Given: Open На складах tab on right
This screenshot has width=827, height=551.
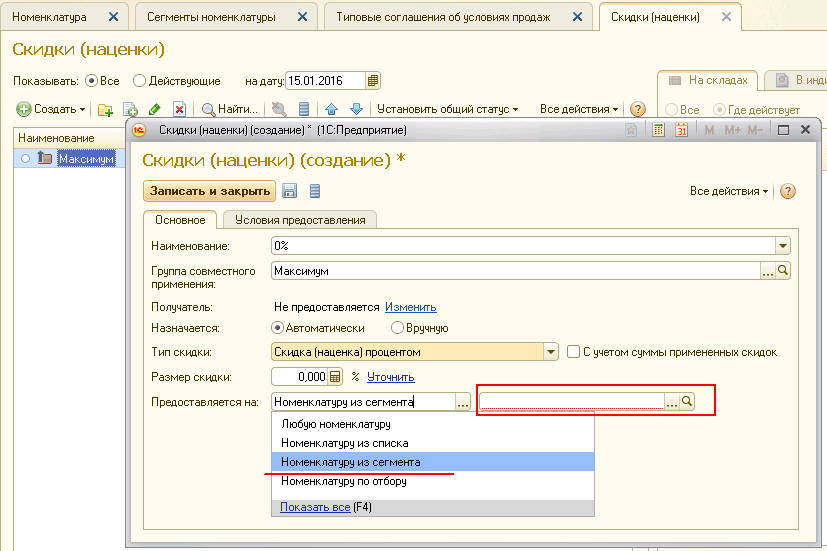Looking at the screenshot, I should pyautogui.click(x=708, y=80).
